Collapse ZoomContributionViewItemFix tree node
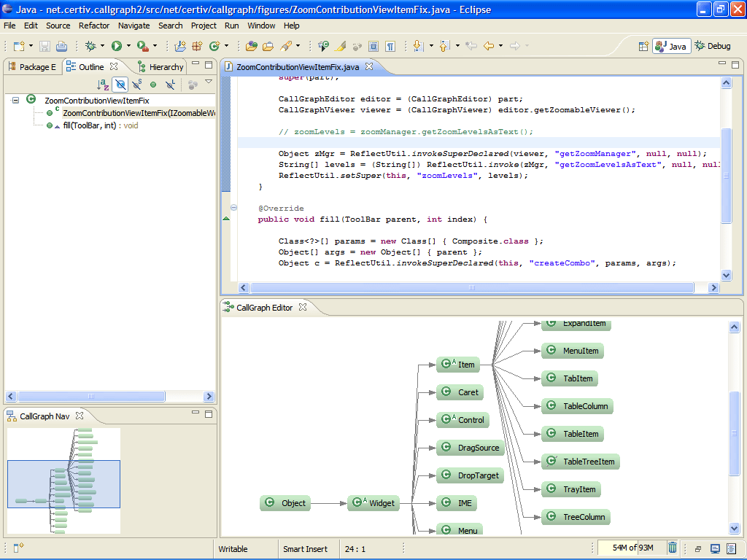747x560 pixels. pos(15,101)
